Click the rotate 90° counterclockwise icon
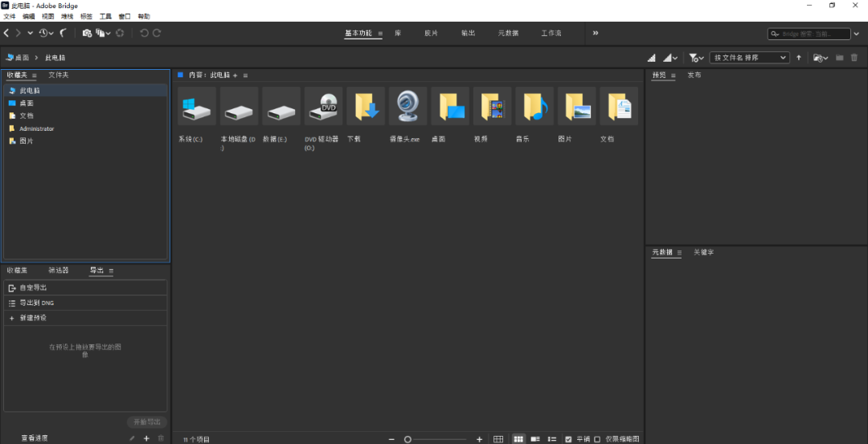868x444 pixels. pos(144,33)
